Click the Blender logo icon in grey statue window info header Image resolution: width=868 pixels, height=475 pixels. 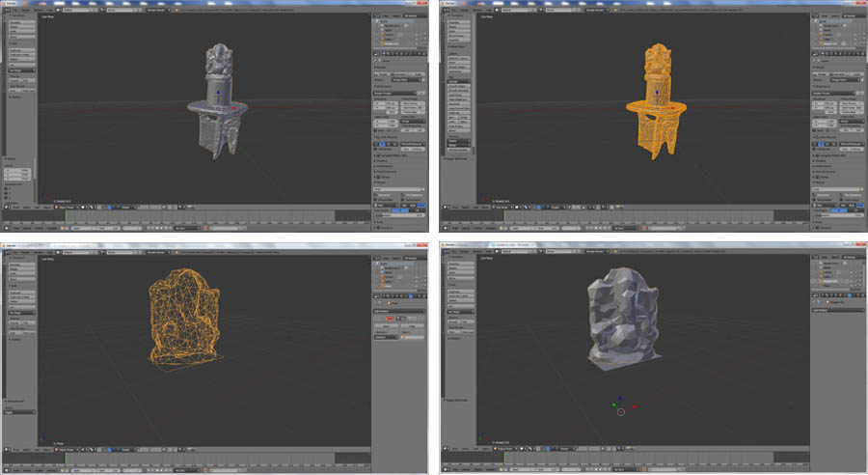6,10
